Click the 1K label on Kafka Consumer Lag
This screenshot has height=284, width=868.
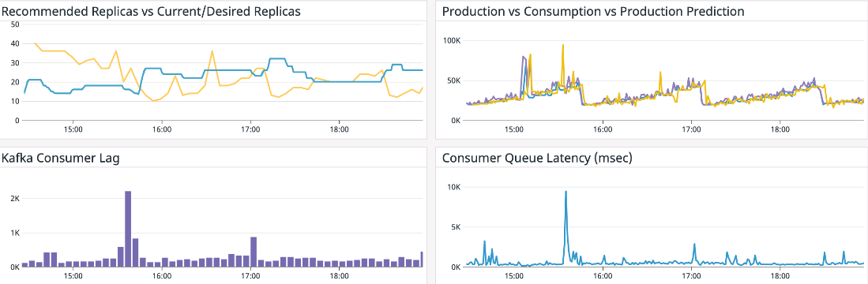[15, 234]
